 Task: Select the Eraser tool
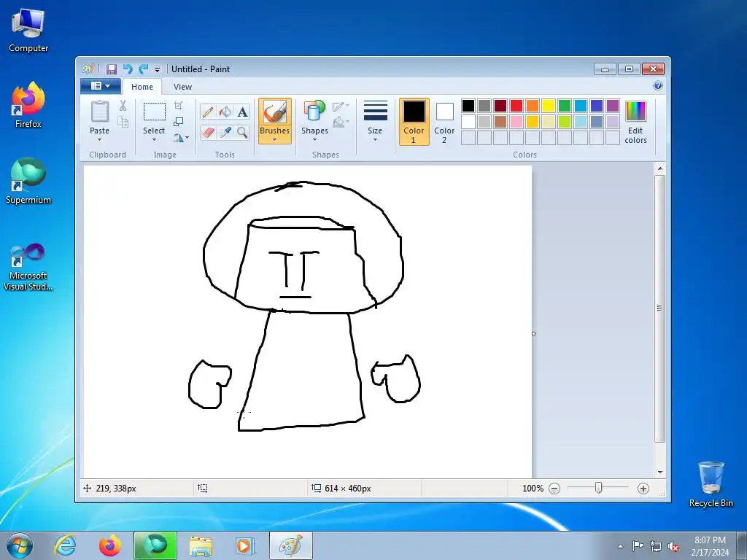point(208,132)
